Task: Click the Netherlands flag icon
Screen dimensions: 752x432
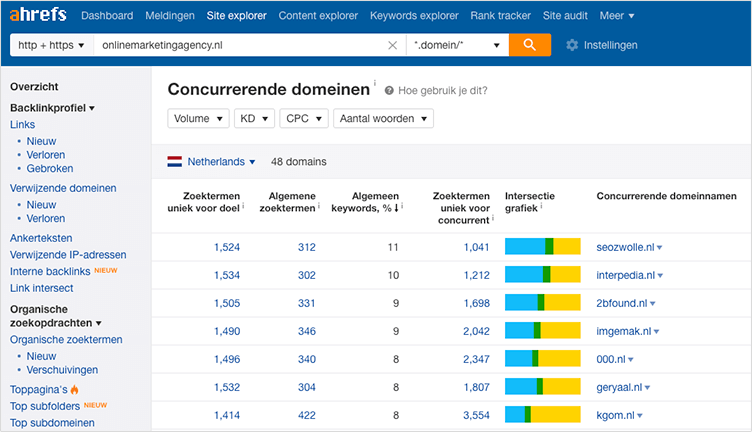Action: pyautogui.click(x=175, y=162)
